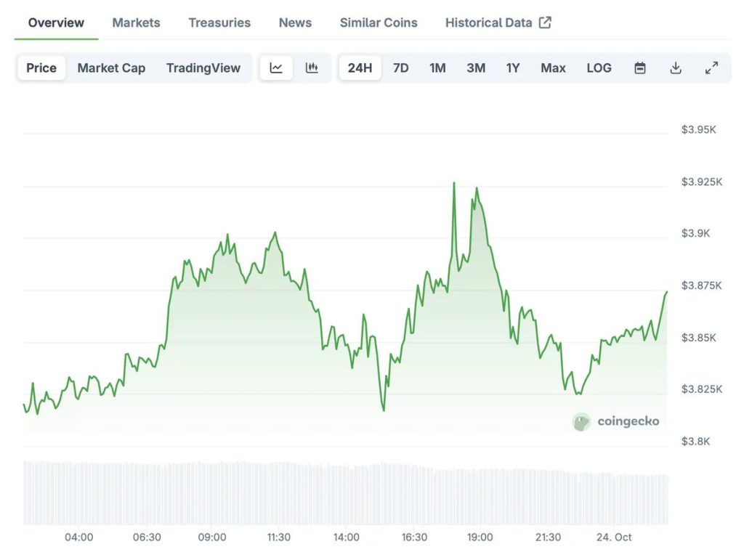Open Historical Data via its external link icon
Screen dimensions: 744x560
click(x=546, y=22)
